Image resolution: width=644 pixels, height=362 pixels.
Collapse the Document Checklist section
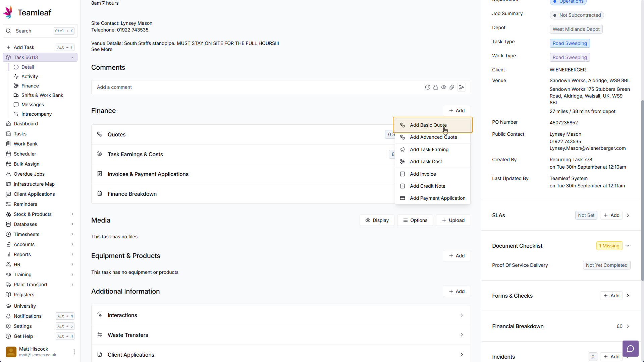click(x=628, y=246)
